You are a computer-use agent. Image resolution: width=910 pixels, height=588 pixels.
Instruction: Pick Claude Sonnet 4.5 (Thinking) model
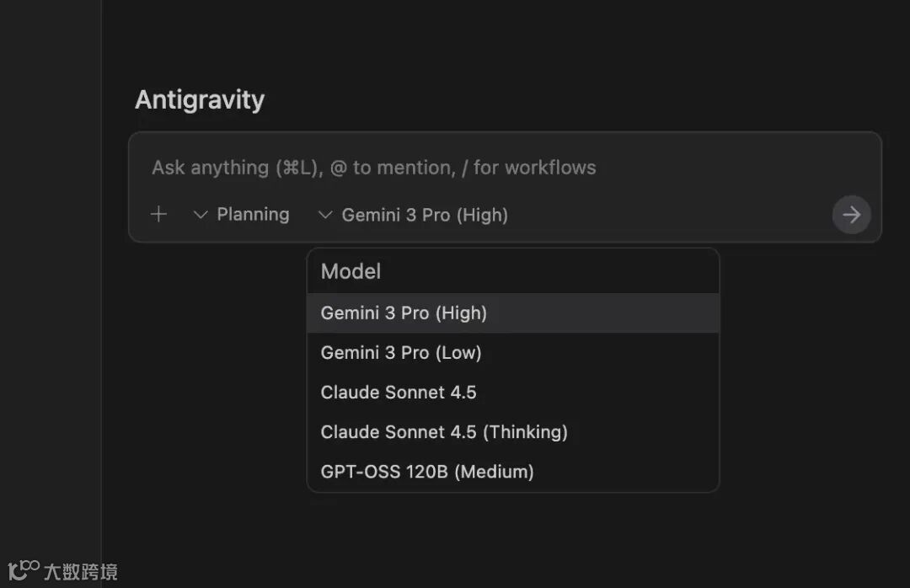[444, 432]
